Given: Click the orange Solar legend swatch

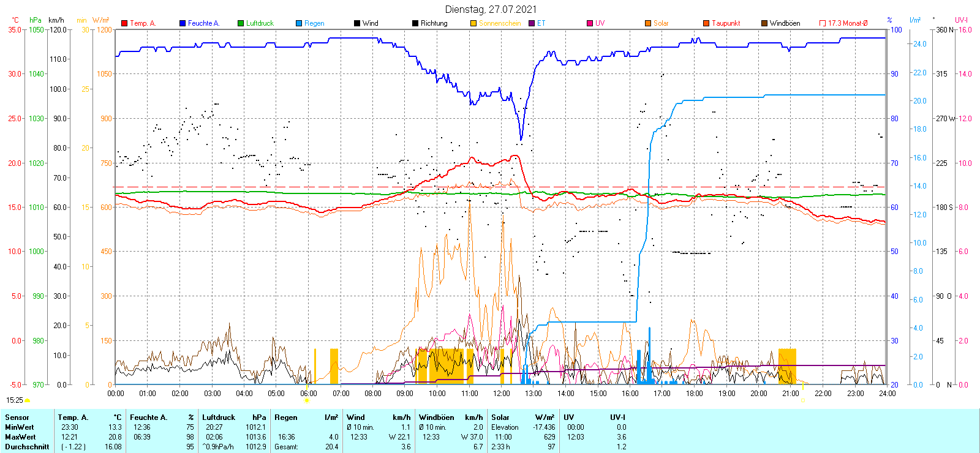Looking at the screenshot, I should (x=648, y=23).
